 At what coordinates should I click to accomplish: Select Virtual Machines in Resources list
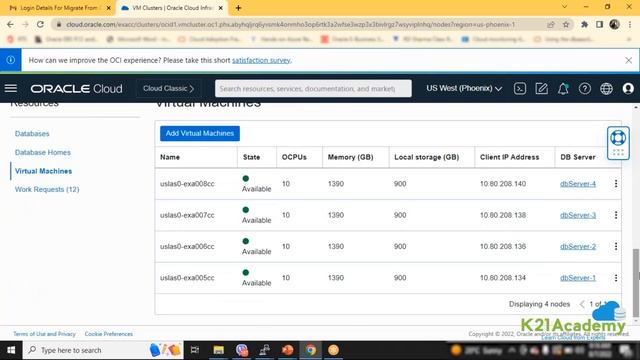[43, 171]
